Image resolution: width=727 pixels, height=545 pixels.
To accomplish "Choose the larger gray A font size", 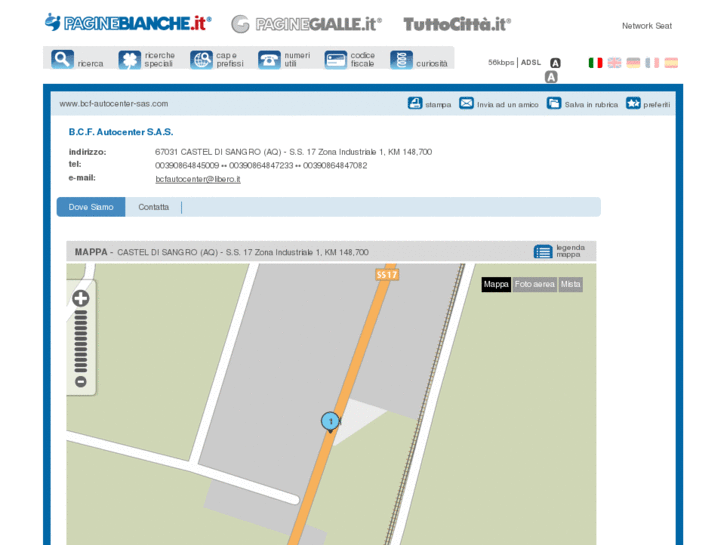I will pos(551,77).
